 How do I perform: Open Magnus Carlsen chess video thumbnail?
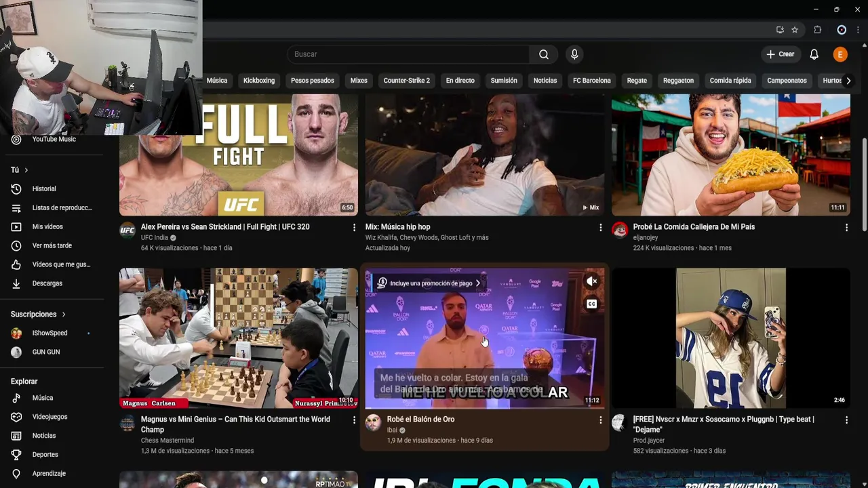click(x=239, y=338)
